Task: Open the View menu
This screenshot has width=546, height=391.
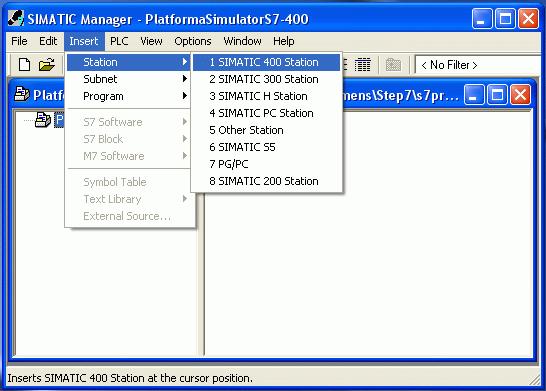Action: 151,41
